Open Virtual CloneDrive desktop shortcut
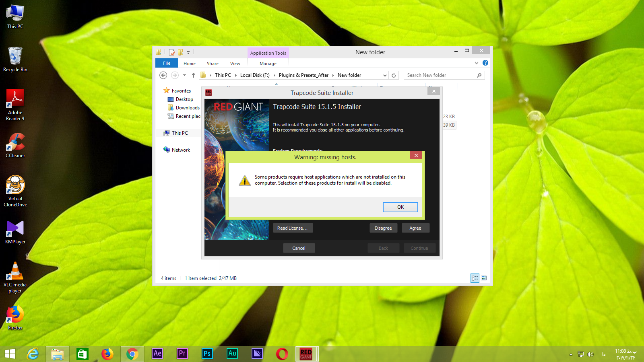 pos(15,191)
